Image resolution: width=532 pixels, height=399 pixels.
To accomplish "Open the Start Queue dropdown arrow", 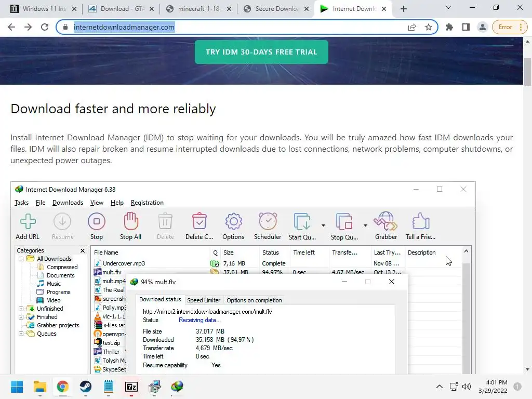I will coord(323,225).
